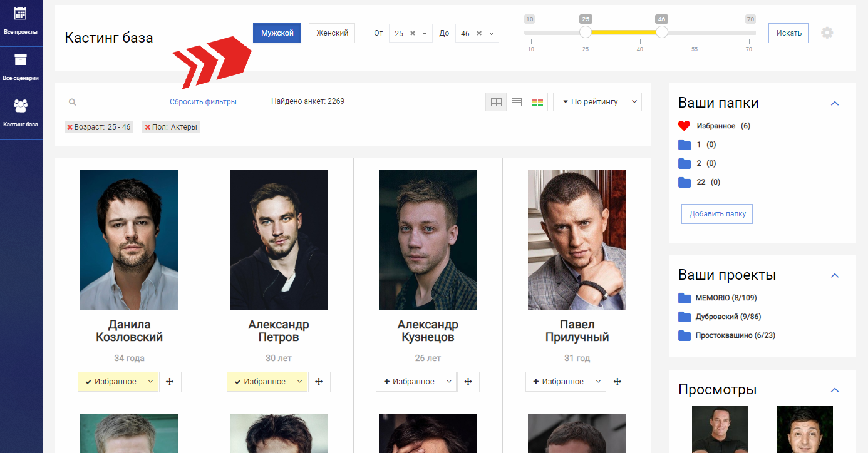
Task: Click Добавить папку button
Action: click(718, 213)
